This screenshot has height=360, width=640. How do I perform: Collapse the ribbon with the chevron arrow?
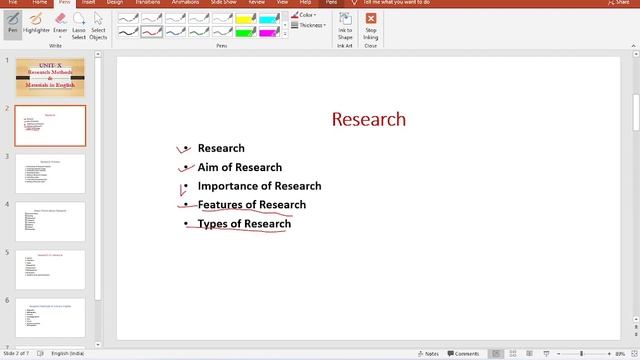click(x=633, y=46)
